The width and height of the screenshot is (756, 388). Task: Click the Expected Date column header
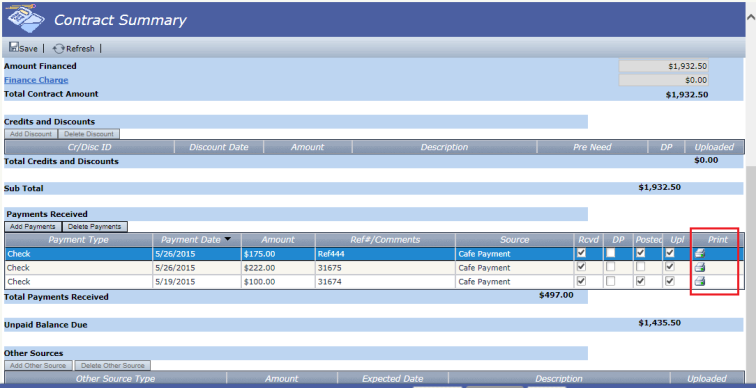pos(392,379)
